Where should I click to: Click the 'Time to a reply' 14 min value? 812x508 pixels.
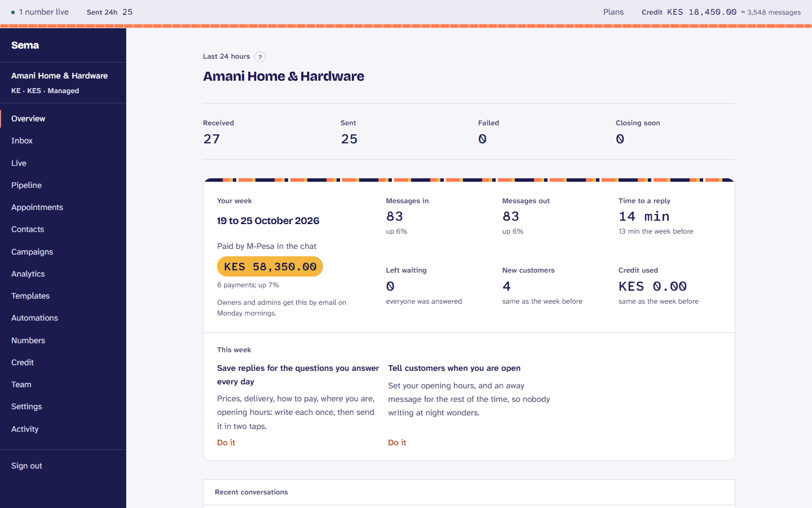[644, 216]
